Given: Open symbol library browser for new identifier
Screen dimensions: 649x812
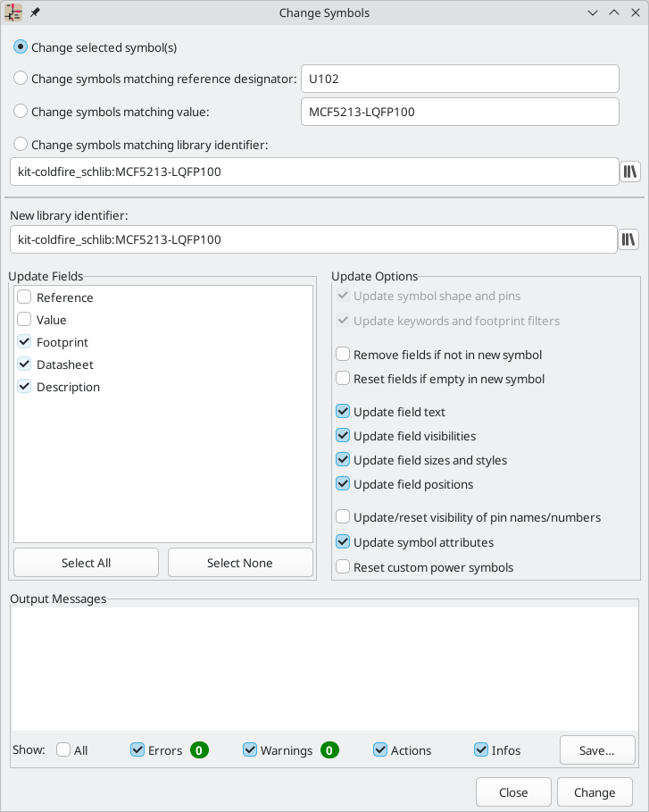Looking at the screenshot, I should [x=628, y=239].
